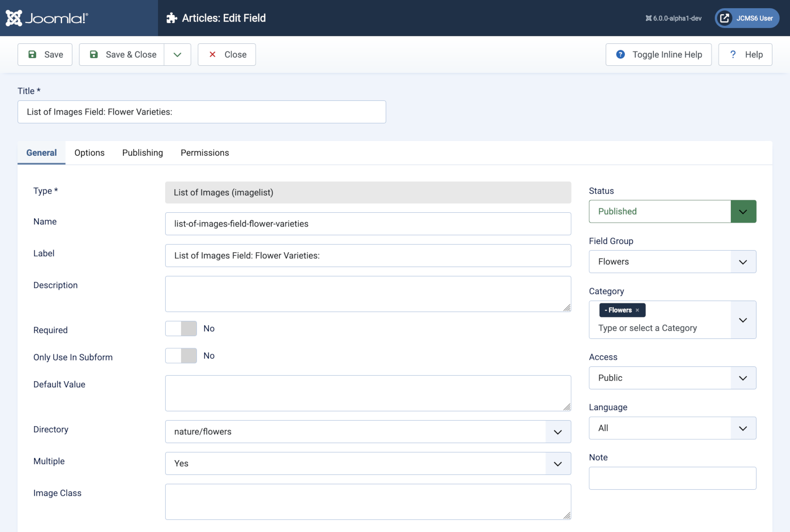Click the Toggle Inline Help question icon
The image size is (790, 532).
pos(620,54)
